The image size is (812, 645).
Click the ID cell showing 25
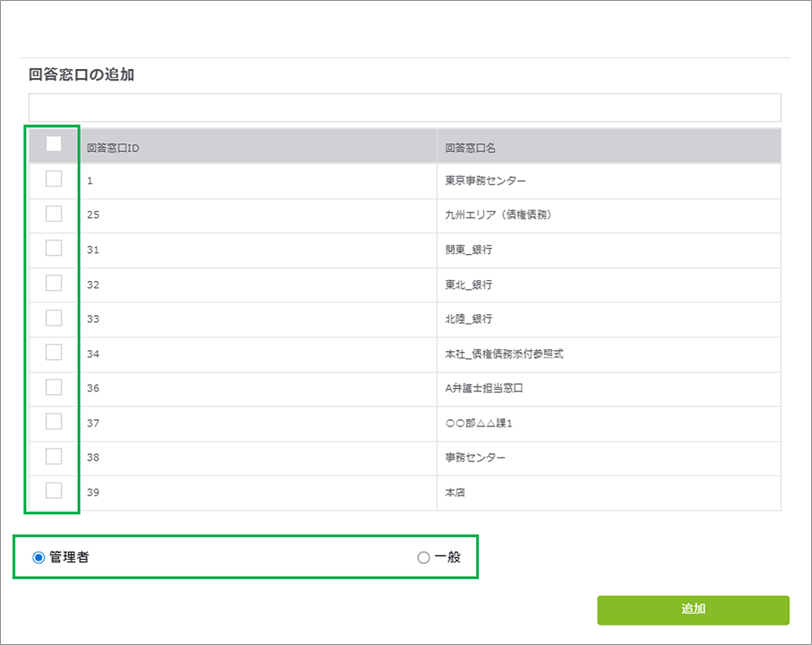(93, 215)
